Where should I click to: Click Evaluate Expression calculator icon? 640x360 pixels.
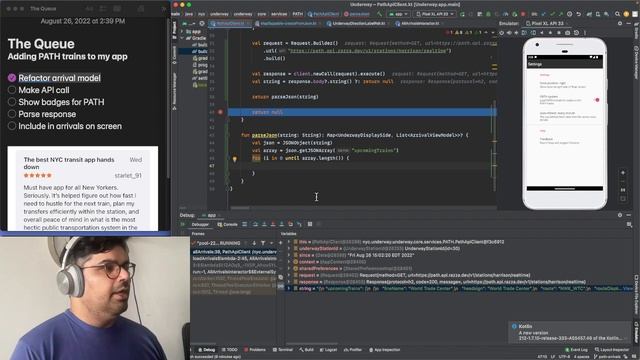tap(310, 224)
